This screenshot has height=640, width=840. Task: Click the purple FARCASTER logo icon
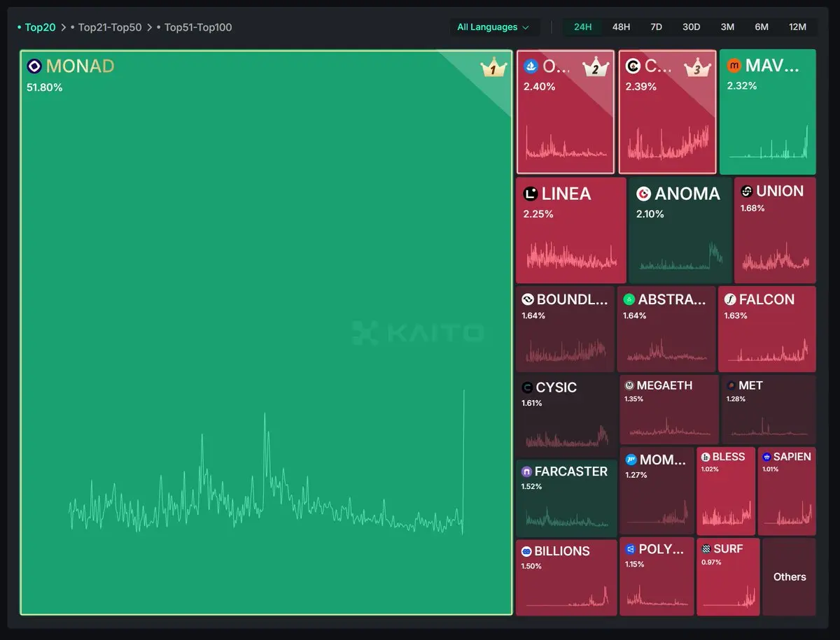[x=526, y=471]
